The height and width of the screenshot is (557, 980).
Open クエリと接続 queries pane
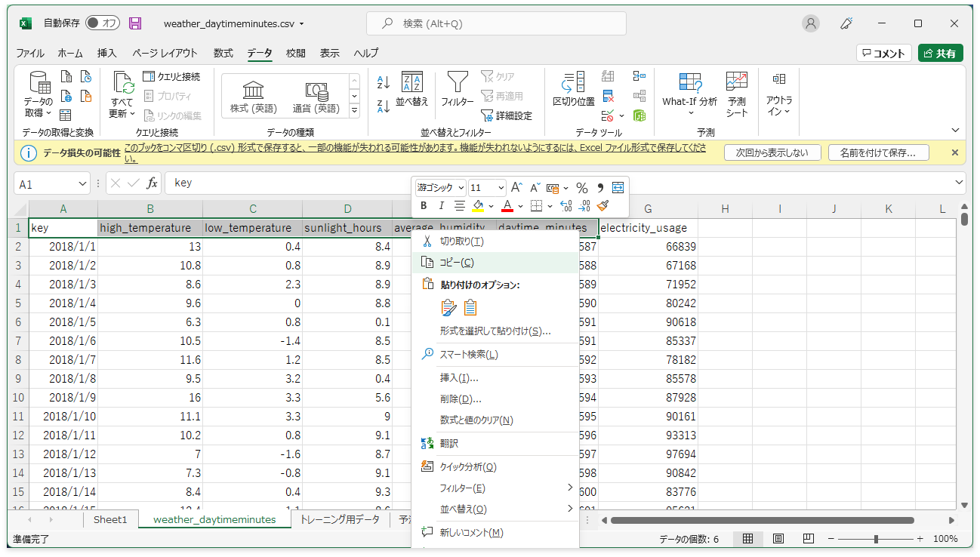pyautogui.click(x=171, y=77)
